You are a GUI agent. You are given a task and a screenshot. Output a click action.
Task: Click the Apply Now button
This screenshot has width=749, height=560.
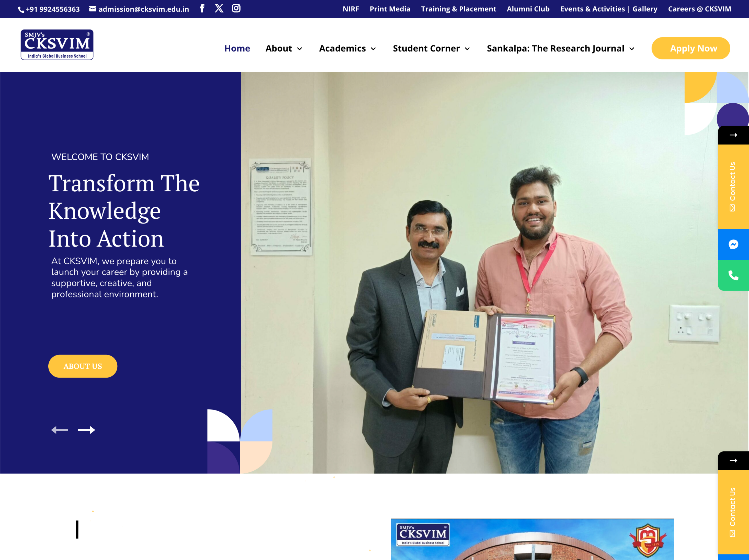click(x=691, y=48)
